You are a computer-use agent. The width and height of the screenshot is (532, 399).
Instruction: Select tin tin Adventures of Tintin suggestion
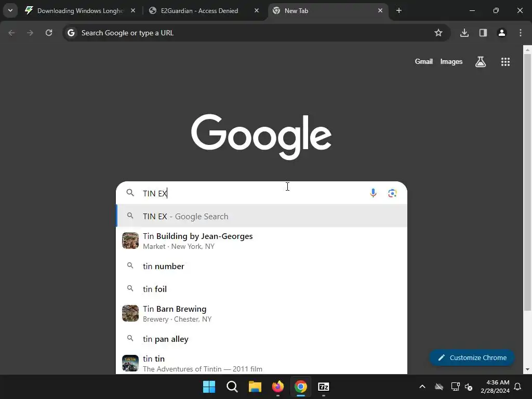coord(262,363)
